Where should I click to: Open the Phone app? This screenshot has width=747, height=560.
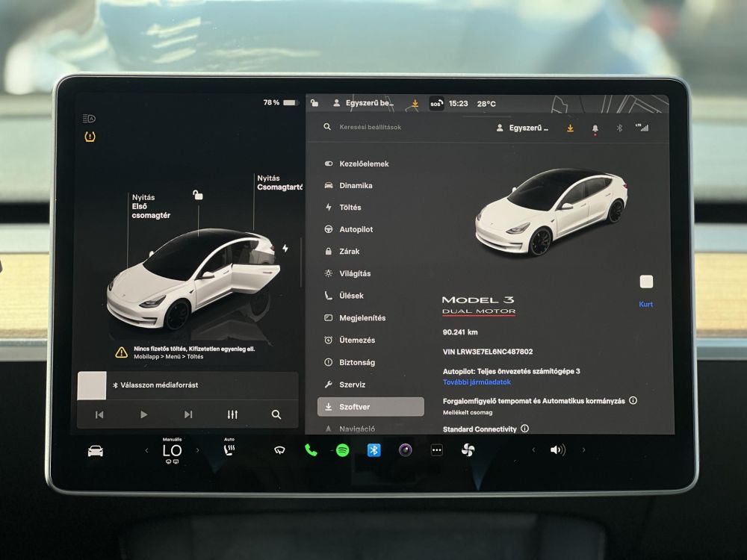(311, 450)
